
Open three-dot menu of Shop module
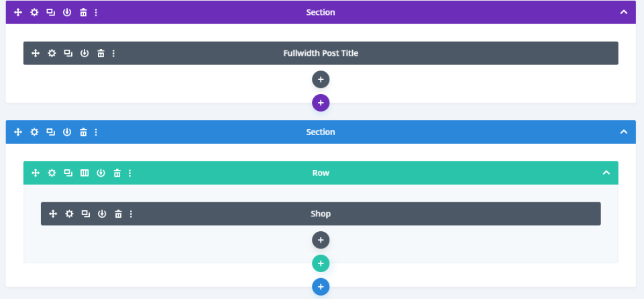(x=131, y=214)
